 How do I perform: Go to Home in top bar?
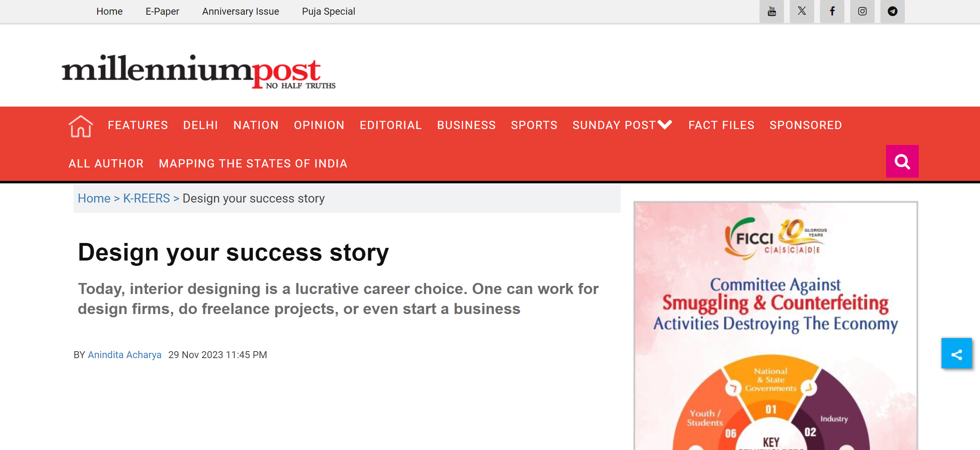[109, 11]
